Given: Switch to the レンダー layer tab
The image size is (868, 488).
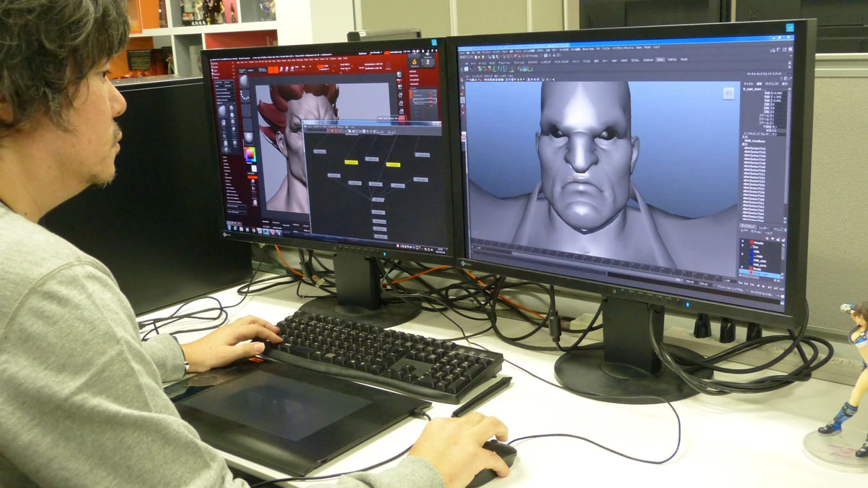Looking at the screenshot, I should 764,228.
